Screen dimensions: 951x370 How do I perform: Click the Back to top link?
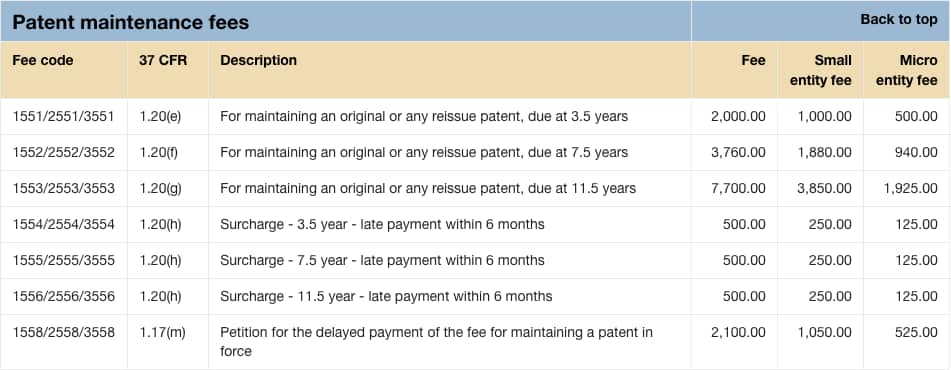(x=898, y=19)
